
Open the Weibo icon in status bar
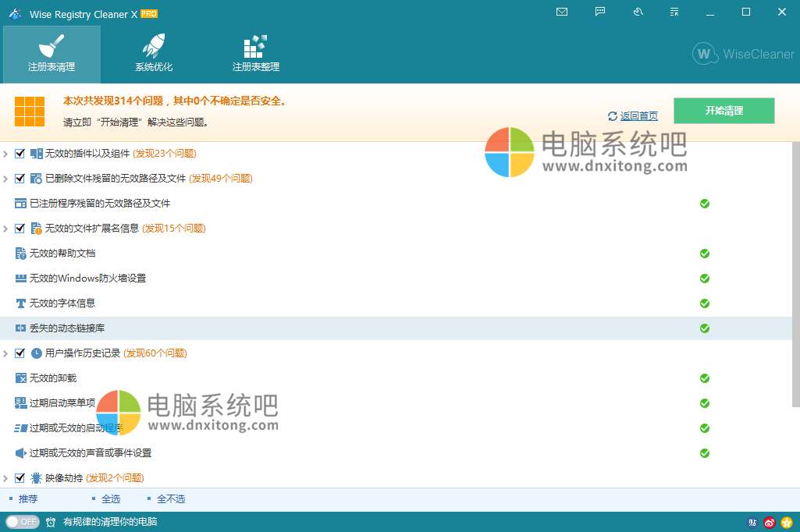pos(770,523)
